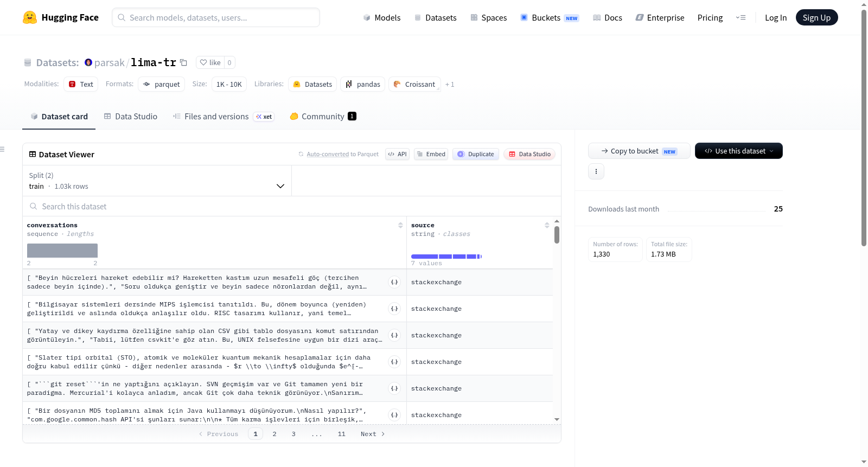Click the Dataset Viewer heading
Viewport: 868px width, 467px height.
pos(67,155)
